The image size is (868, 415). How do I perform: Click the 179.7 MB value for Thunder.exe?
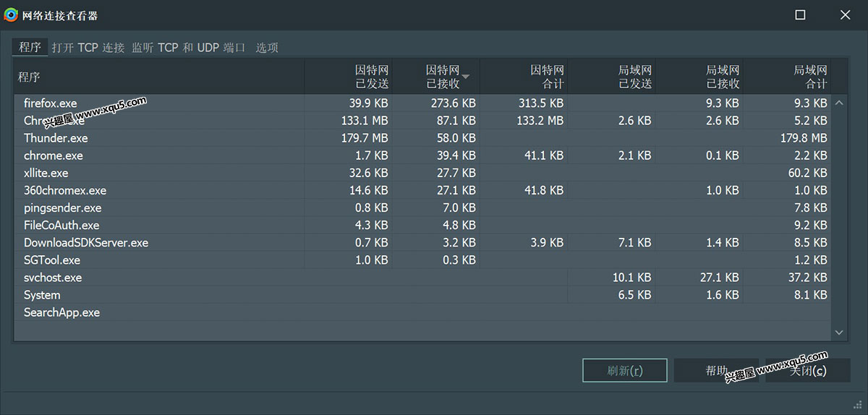365,138
